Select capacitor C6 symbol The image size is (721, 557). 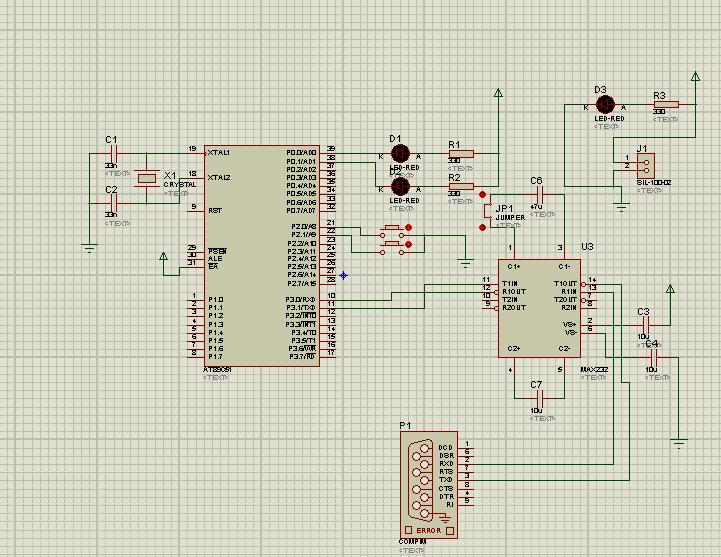tap(540, 194)
